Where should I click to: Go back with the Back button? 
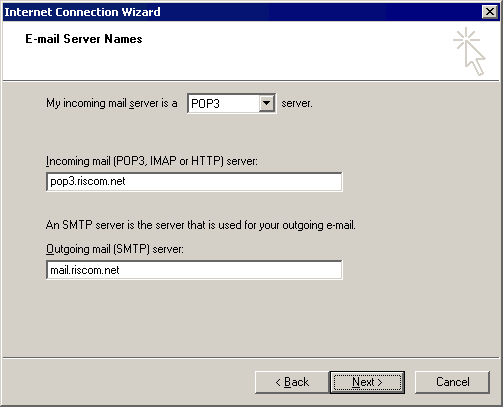(292, 382)
